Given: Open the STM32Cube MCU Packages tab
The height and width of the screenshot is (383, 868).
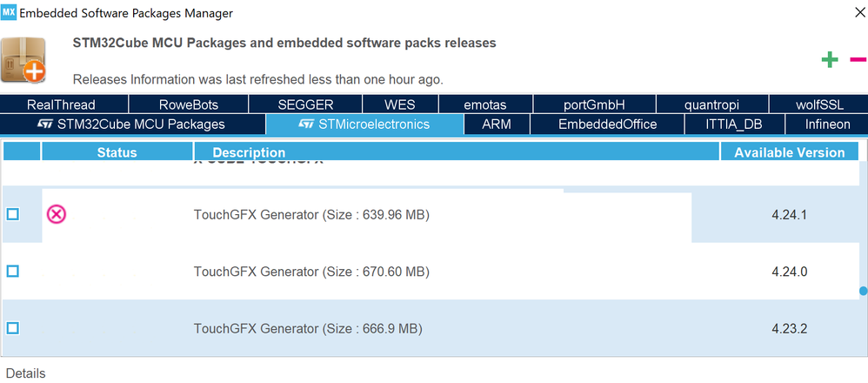Looking at the screenshot, I should [x=133, y=124].
